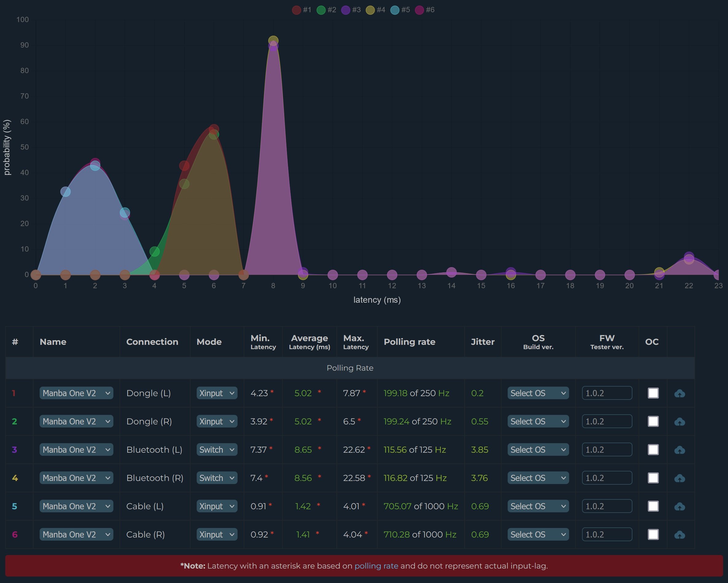The height and width of the screenshot is (583, 728).
Task: Edit FW version field in row 4
Action: click(607, 478)
